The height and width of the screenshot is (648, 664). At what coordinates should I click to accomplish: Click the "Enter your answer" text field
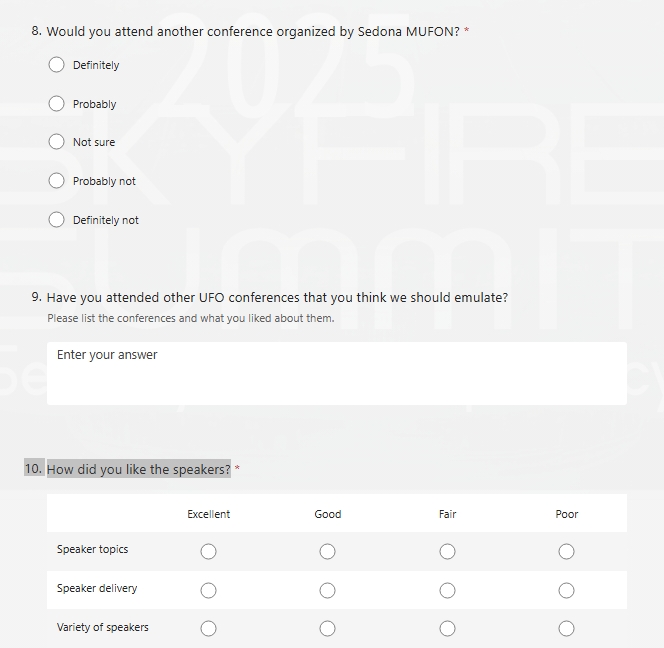point(336,372)
